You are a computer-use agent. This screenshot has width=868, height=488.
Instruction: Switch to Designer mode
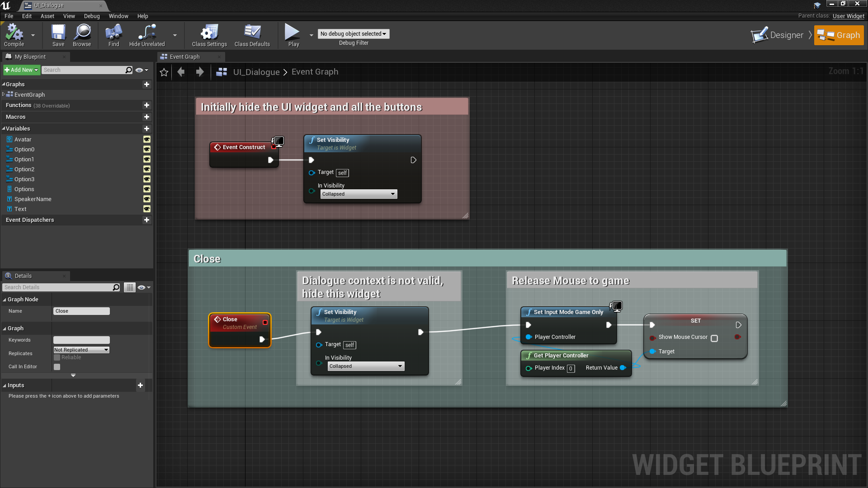[778, 35]
